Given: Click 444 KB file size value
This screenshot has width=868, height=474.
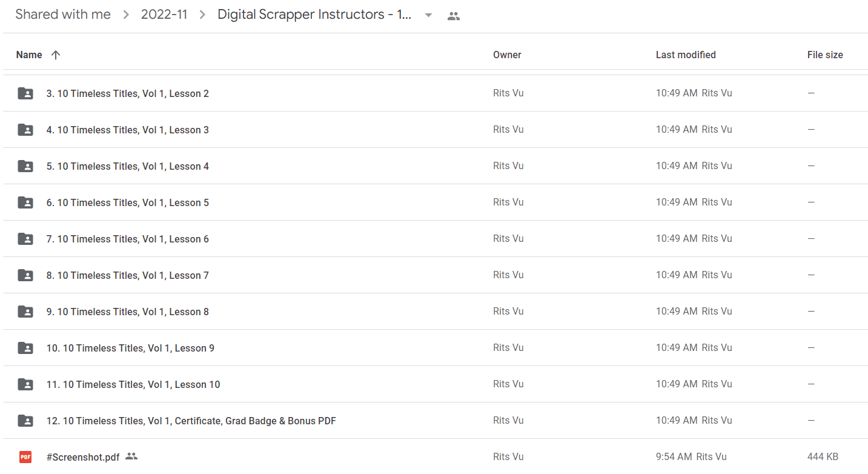Looking at the screenshot, I should click(x=823, y=457).
